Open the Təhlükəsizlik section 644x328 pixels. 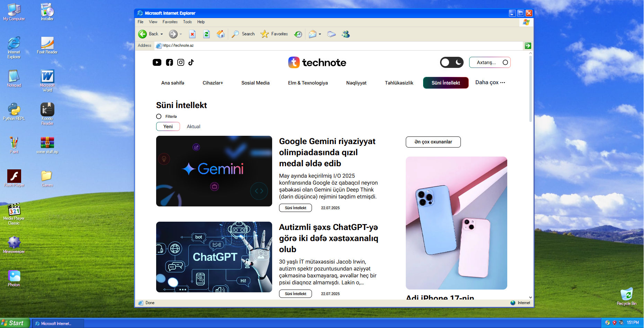[x=399, y=83]
